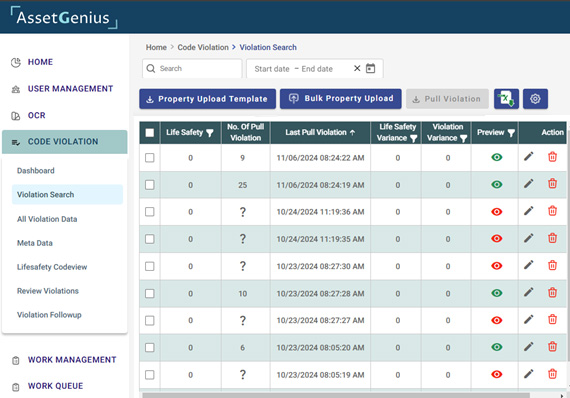Go to Lifesafety Codeview

click(52, 267)
